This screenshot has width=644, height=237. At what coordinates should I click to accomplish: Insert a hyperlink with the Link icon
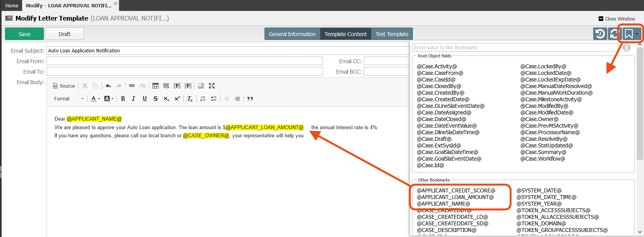coord(132,86)
